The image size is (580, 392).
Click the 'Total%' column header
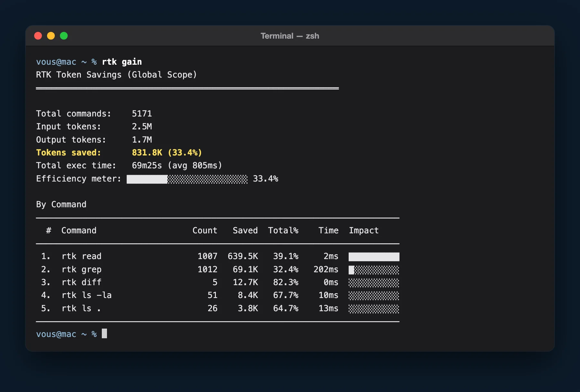(283, 230)
